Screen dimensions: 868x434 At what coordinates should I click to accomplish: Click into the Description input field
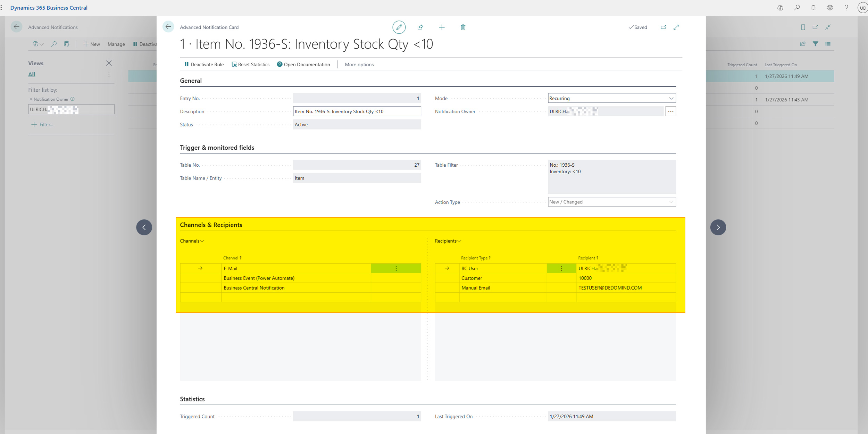tap(357, 111)
